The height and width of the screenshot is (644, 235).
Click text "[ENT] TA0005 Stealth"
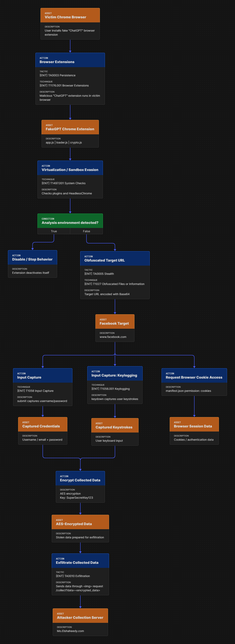pyautogui.click(x=99, y=274)
